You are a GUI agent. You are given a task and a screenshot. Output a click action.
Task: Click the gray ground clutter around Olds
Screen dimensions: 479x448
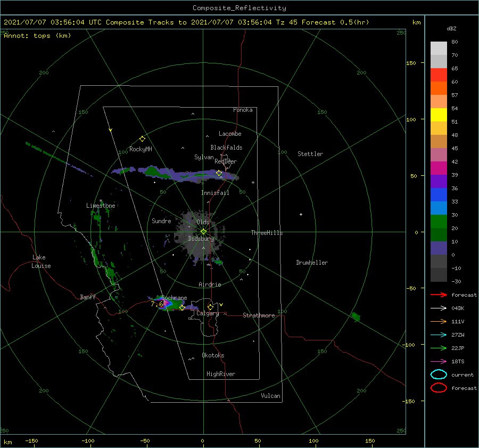click(200, 237)
